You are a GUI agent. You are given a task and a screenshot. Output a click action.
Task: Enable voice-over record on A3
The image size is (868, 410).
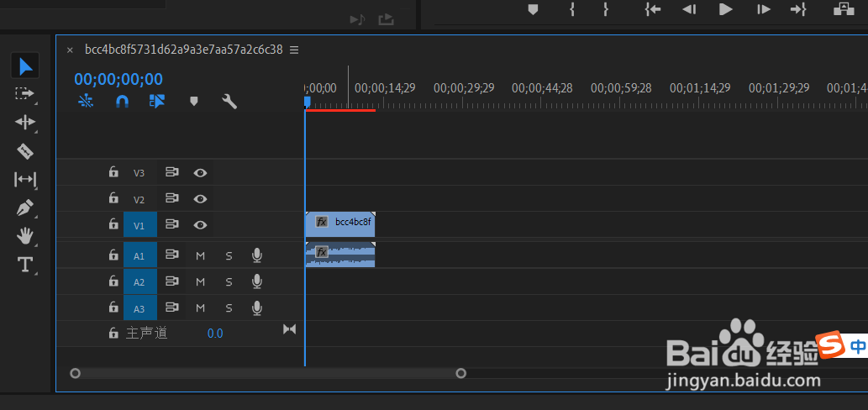[257, 307]
